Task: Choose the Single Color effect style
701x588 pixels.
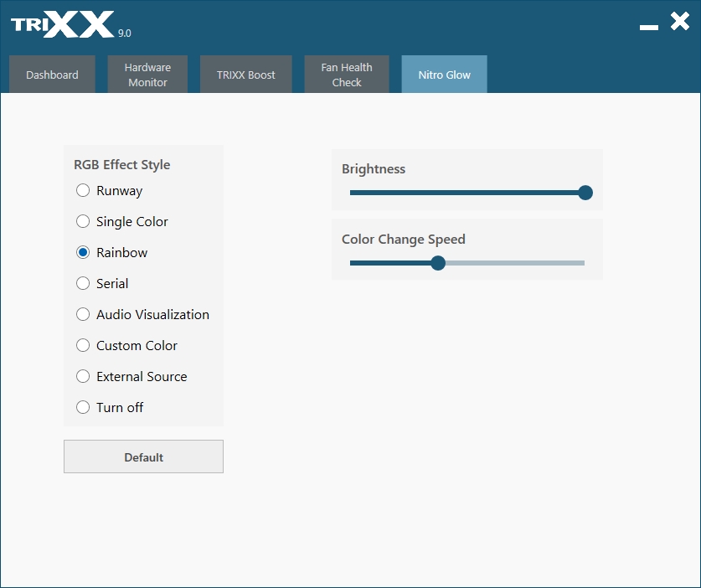Action: 122,221
